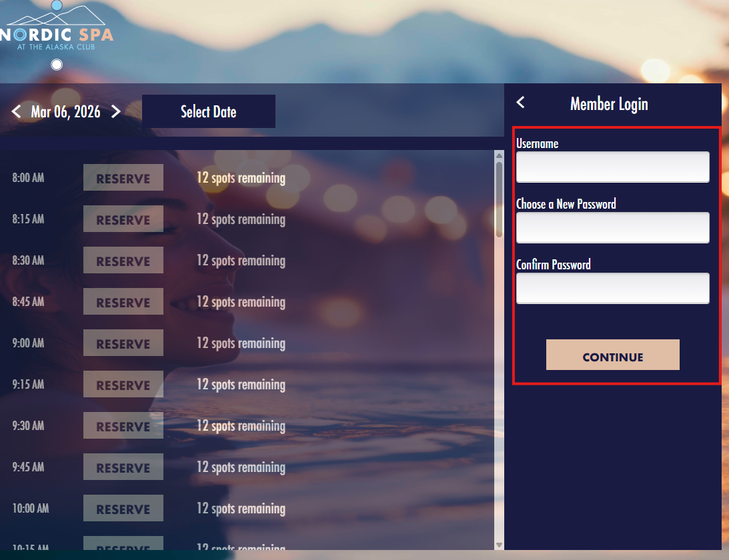Open the Select Date picker
Image resolution: width=729 pixels, height=560 pixels.
tap(208, 111)
